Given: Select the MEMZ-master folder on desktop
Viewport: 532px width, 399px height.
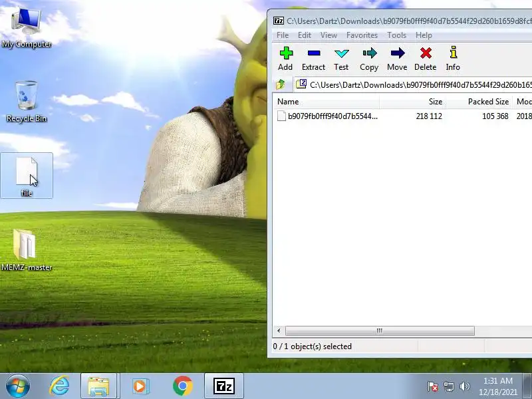Looking at the screenshot, I should click(x=27, y=251).
